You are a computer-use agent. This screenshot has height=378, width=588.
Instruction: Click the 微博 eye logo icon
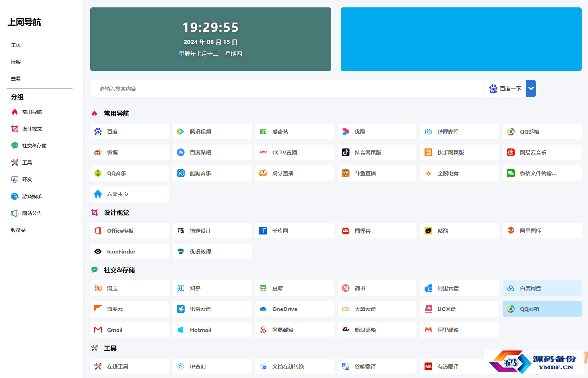tap(98, 152)
